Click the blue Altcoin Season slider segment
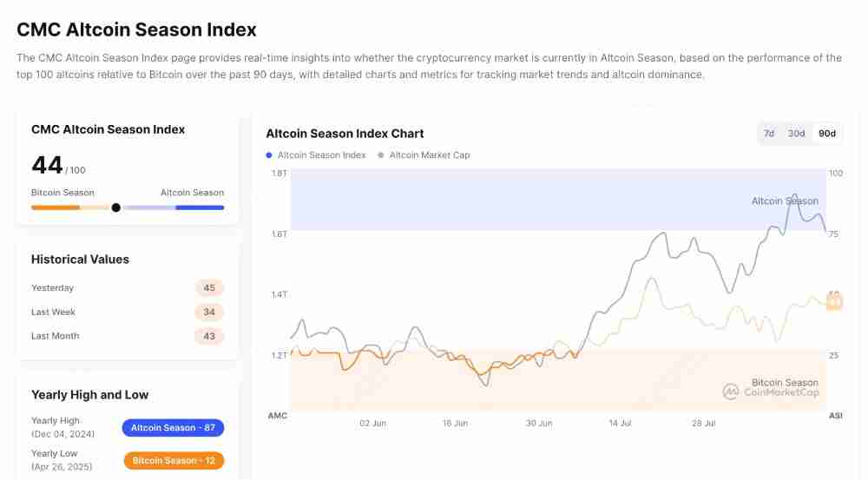Screen dimensions: 868x480 200,207
